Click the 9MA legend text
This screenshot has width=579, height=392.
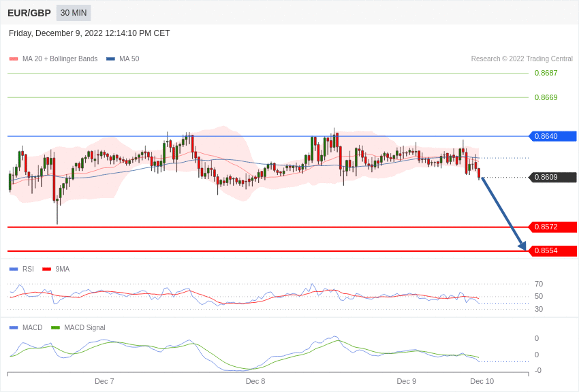coord(63,269)
